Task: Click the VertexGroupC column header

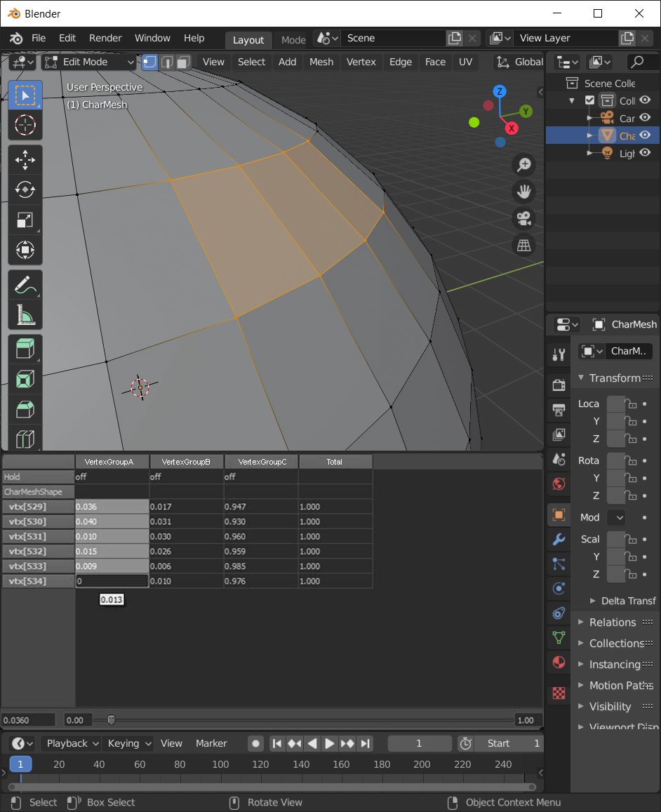Action: click(x=262, y=462)
